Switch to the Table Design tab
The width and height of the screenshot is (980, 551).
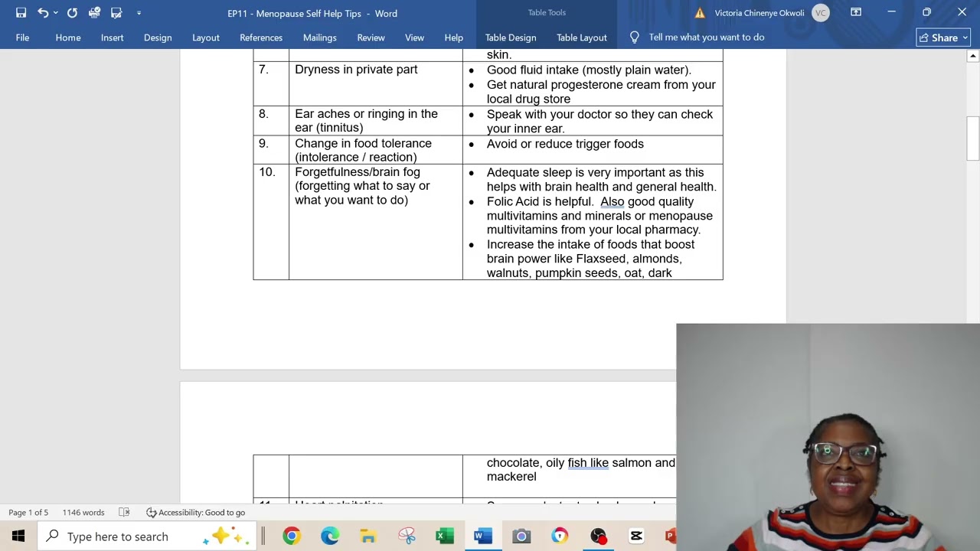[x=511, y=37]
